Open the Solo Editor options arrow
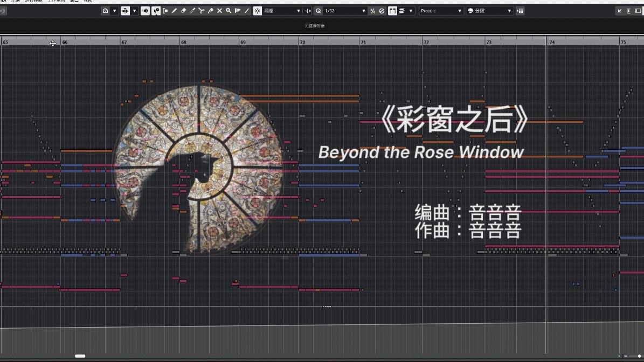 pos(115,11)
